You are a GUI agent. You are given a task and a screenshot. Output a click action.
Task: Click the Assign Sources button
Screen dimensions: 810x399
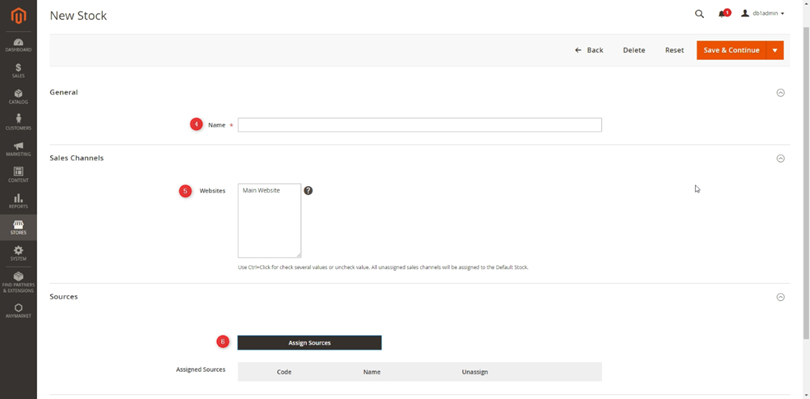(x=309, y=343)
